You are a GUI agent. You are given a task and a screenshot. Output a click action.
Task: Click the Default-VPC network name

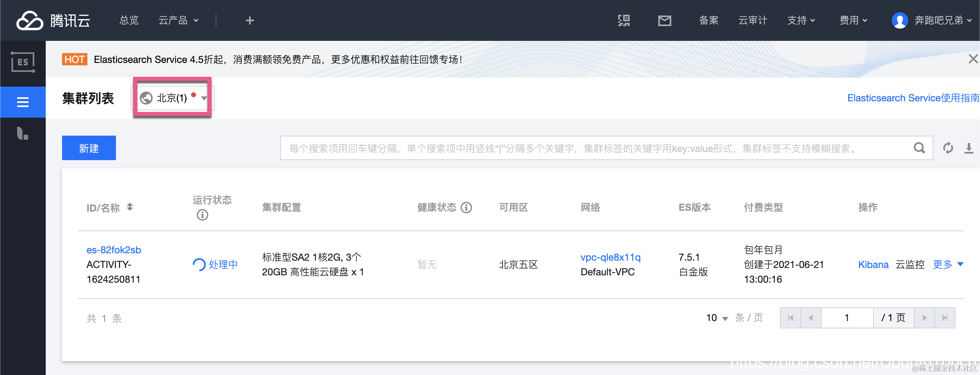tap(608, 272)
